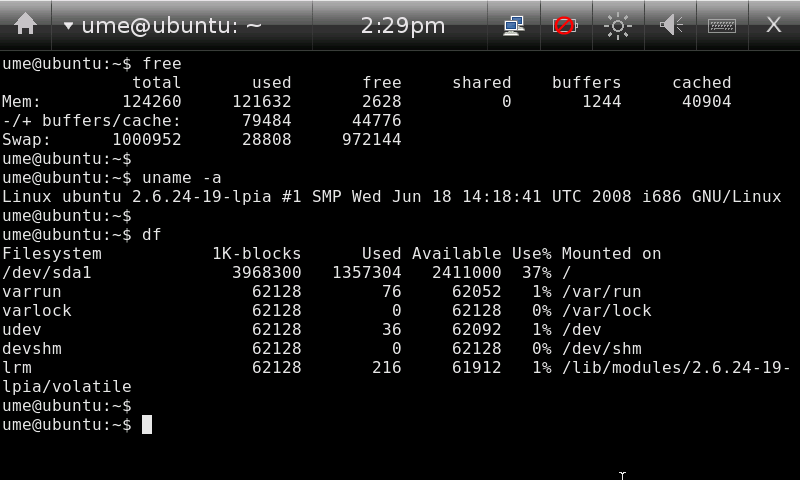The width and height of the screenshot is (800, 480).
Task: Click the terminal cursor at last prompt
Action: pyautogui.click(x=147, y=424)
